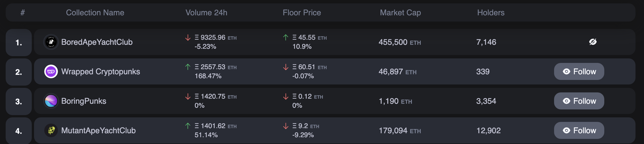The height and width of the screenshot is (144, 644).
Task: Unfollow BoredApeYachtClub via crossed-eye icon
Action: tap(593, 42)
